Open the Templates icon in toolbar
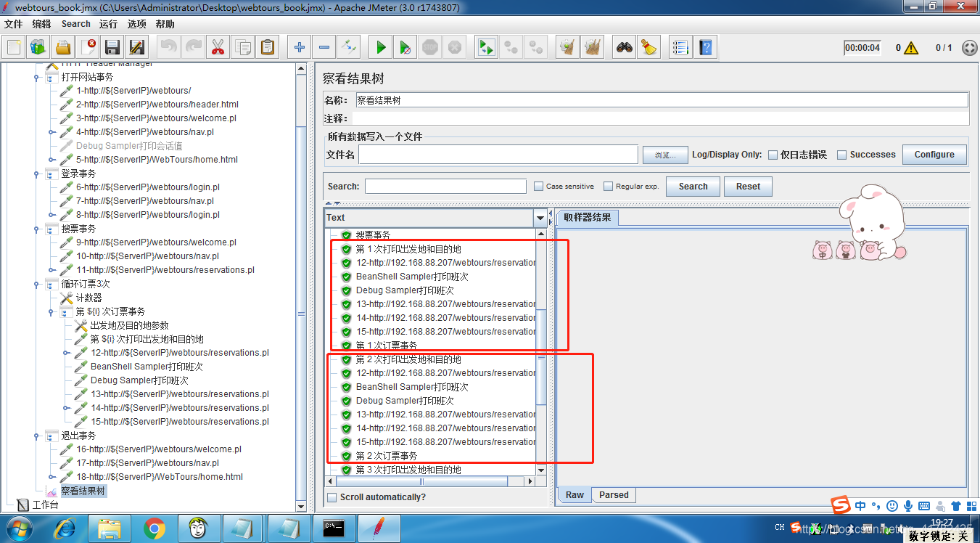Screen dimensions: 980x543 click(x=38, y=48)
